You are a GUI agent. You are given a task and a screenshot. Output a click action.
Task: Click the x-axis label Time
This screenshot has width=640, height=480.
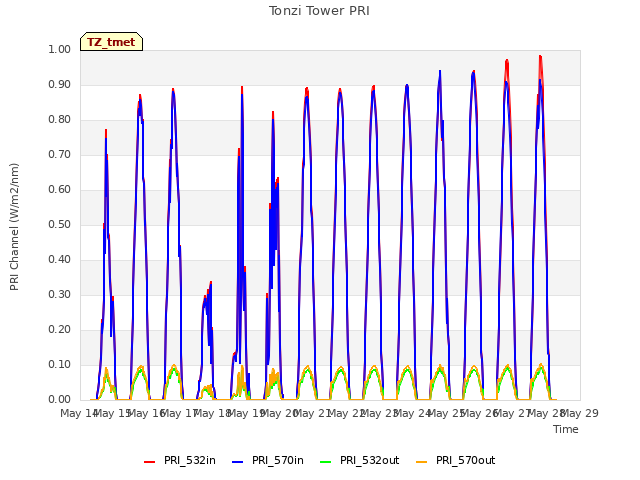tap(566, 429)
